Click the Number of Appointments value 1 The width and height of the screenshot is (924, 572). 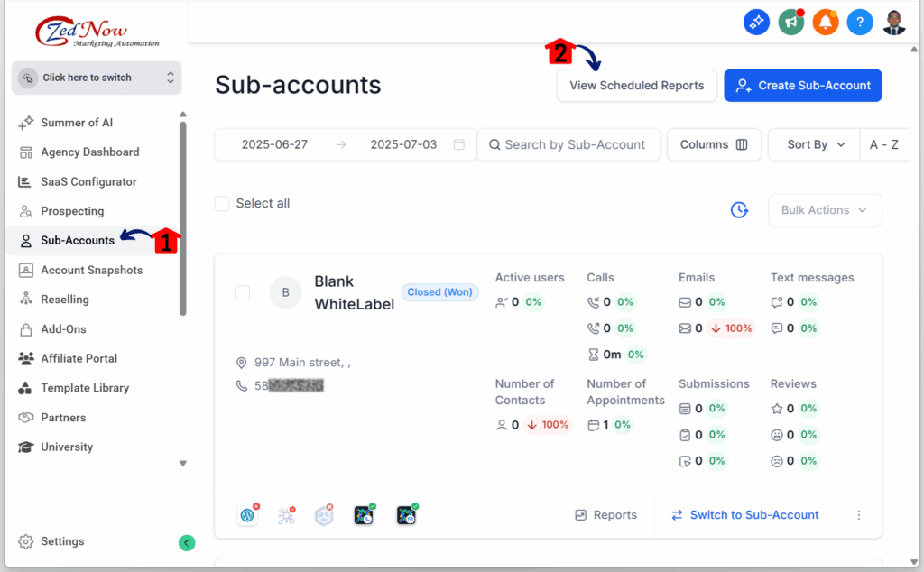tap(605, 425)
